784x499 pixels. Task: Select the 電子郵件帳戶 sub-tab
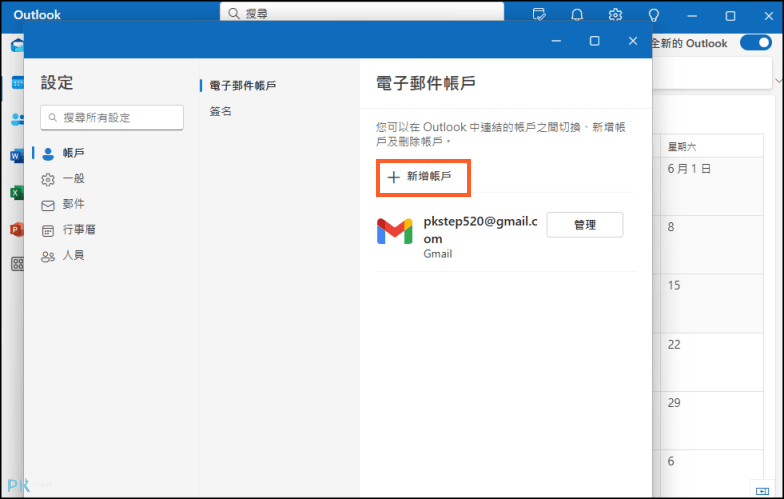tap(242, 86)
